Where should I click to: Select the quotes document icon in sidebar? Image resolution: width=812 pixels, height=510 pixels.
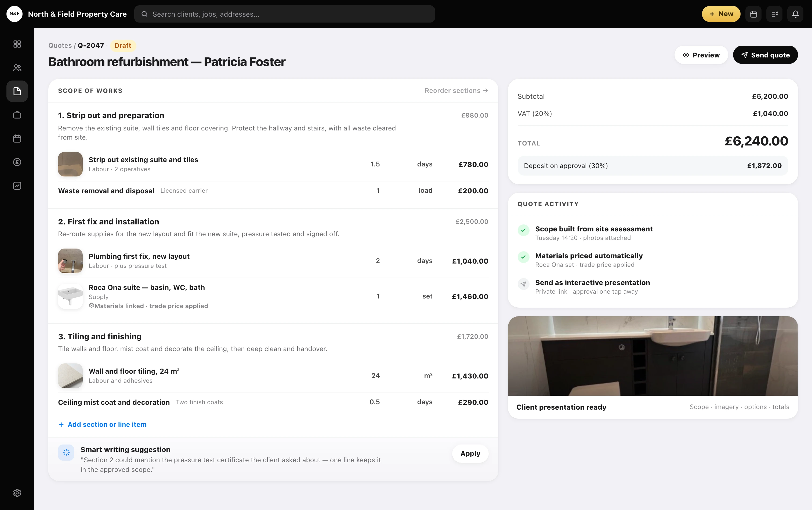coord(17,91)
